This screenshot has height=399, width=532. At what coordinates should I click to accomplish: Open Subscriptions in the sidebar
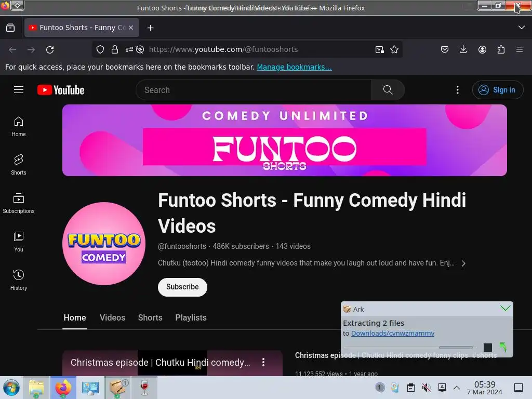pos(19,203)
